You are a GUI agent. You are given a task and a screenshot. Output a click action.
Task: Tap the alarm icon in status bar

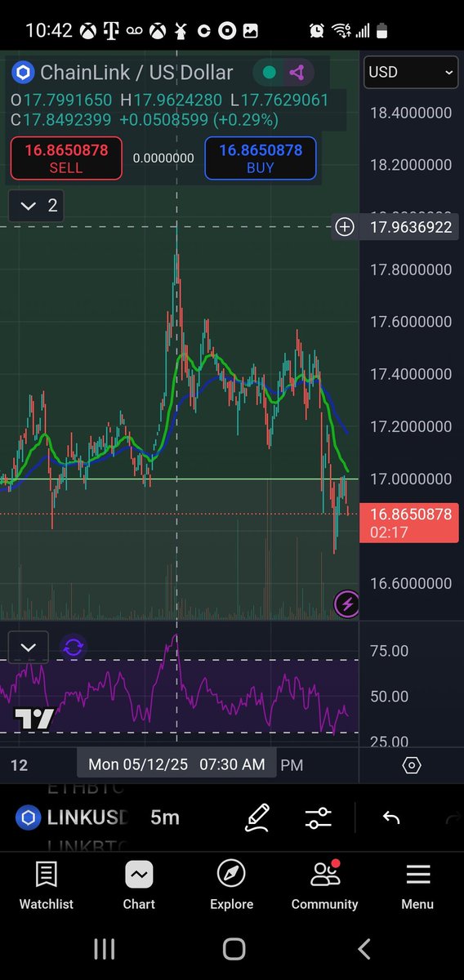[x=316, y=31]
